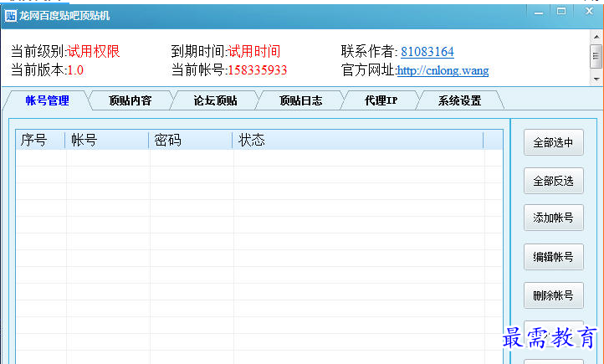The width and height of the screenshot is (604, 364).
Task: Minimize the 龙网百度贴吧顶贴机 window
Action: click(x=539, y=13)
